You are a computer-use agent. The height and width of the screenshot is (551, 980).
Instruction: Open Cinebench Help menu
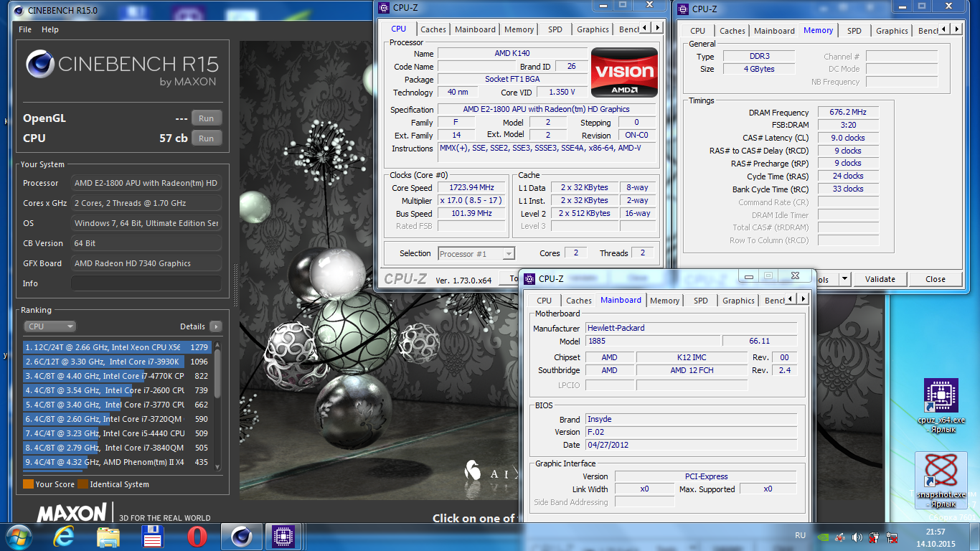(50, 29)
